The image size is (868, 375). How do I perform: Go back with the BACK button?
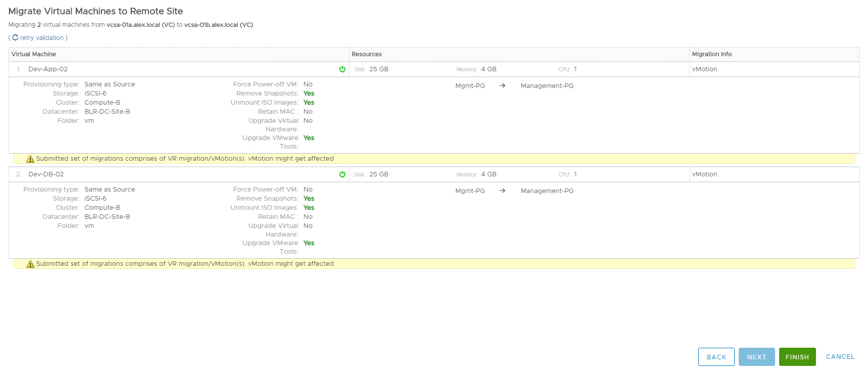tap(716, 357)
